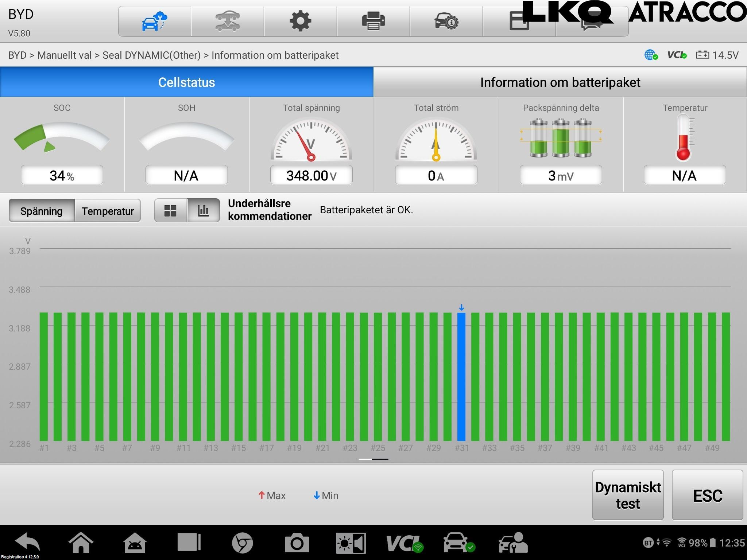Screen dimensions: 747x560
Task: Click the chart page indicator
Action: click(x=373, y=459)
